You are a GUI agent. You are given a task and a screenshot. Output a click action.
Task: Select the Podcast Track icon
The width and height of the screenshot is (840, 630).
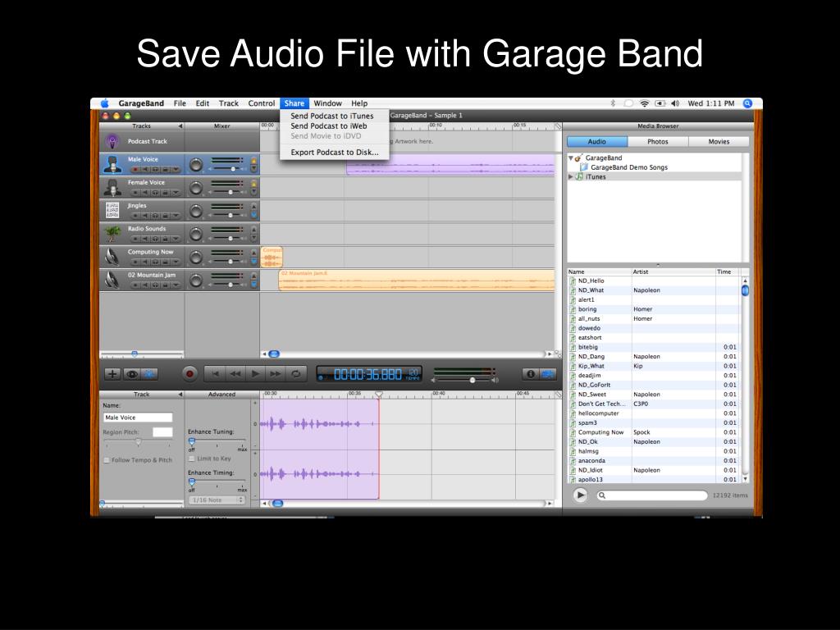tap(112, 141)
